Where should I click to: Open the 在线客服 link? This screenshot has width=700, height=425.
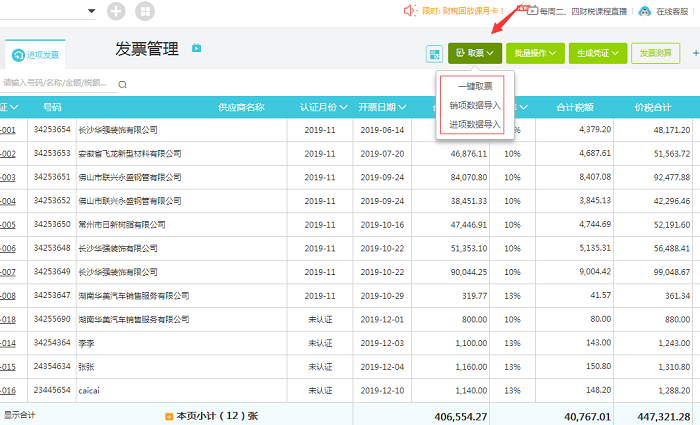[x=672, y=11]
